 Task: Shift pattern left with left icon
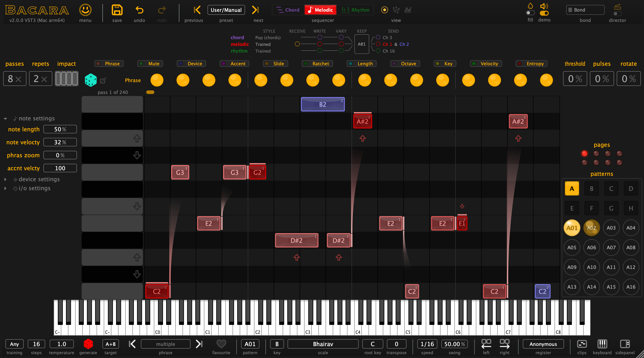(486, 344)
